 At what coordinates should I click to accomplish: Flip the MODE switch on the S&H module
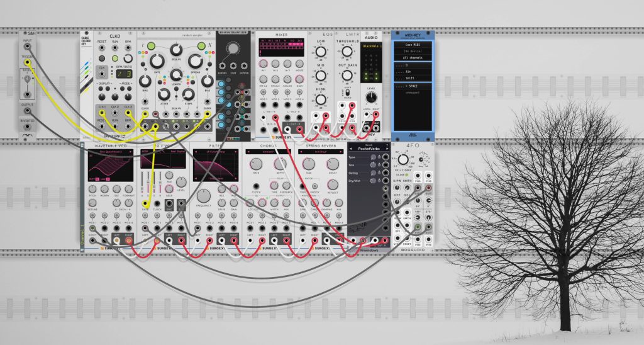tap(27, 79)
